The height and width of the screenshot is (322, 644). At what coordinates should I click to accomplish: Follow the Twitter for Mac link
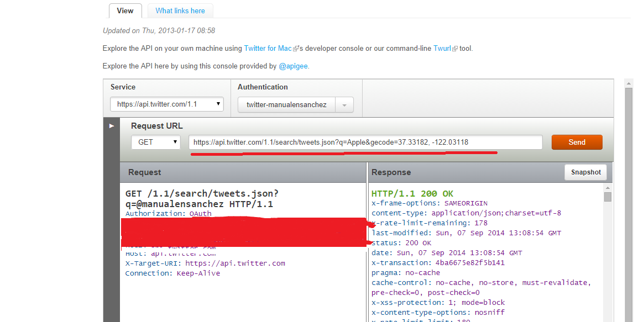[268, 49]
